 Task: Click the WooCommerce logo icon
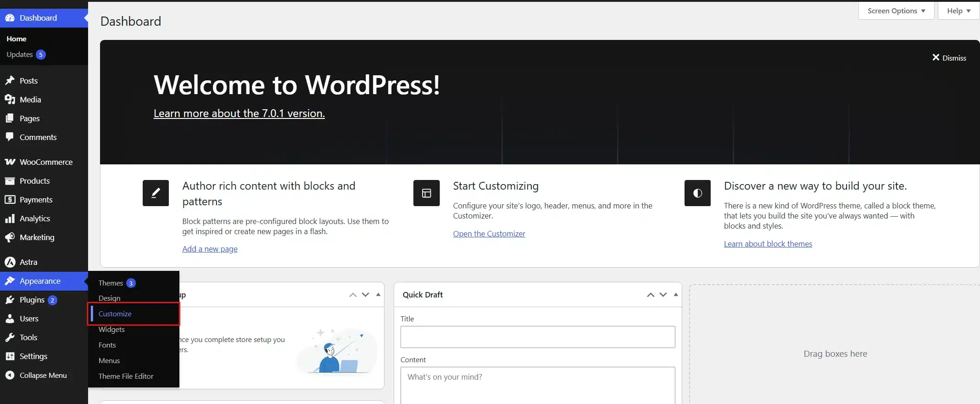pyautogui.click(x=10, y=162)
